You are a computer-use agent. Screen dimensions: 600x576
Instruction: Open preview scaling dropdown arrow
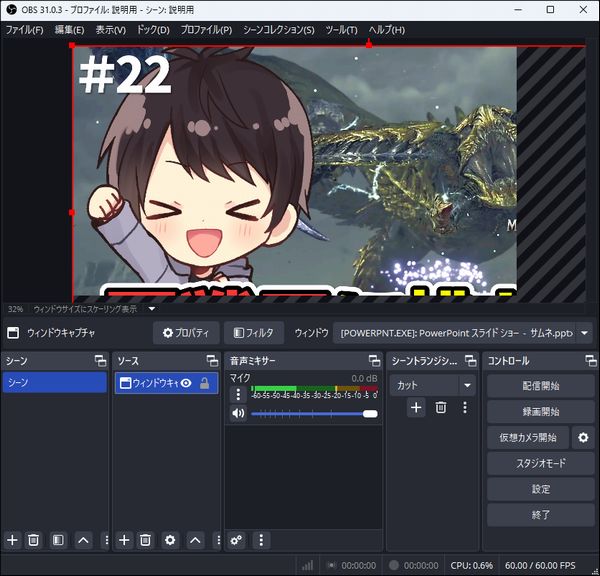pos(152,308)
